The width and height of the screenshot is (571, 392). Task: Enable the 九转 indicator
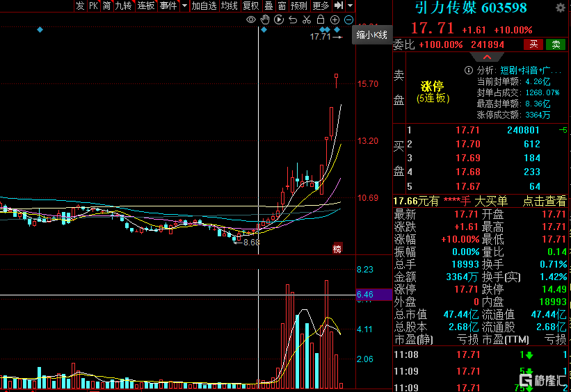123,6
